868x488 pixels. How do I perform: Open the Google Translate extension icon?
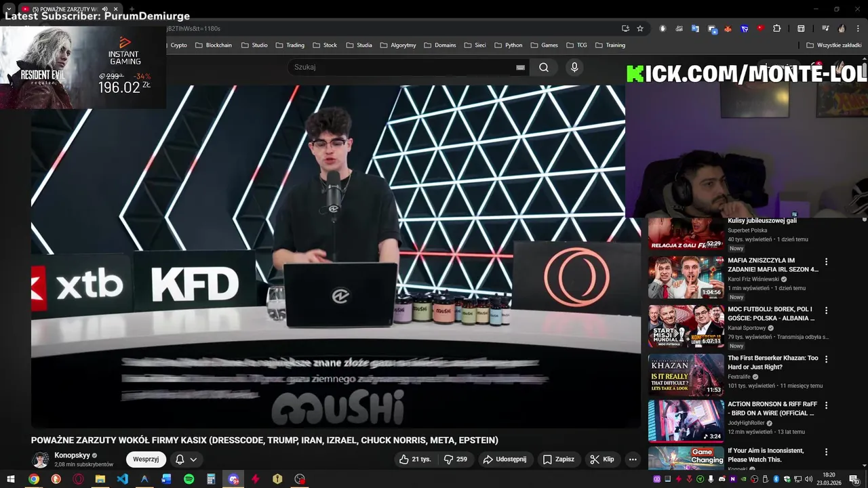pos(695,28)
